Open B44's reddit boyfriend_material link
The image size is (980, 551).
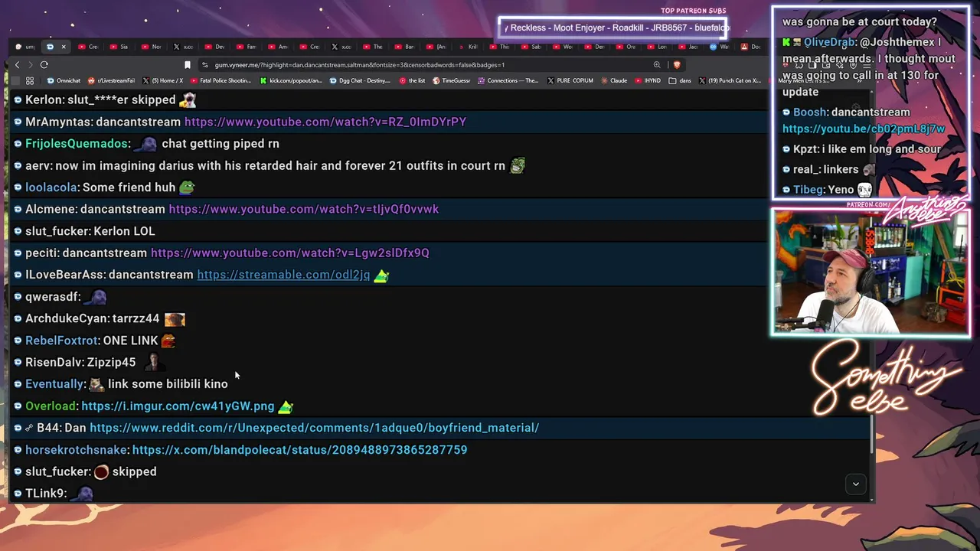314,428
